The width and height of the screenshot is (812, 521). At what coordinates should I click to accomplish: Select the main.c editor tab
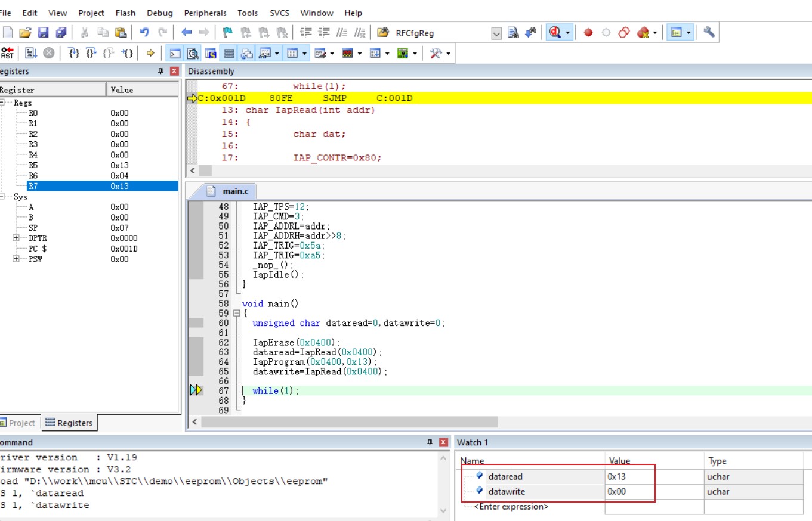(230, 191)
